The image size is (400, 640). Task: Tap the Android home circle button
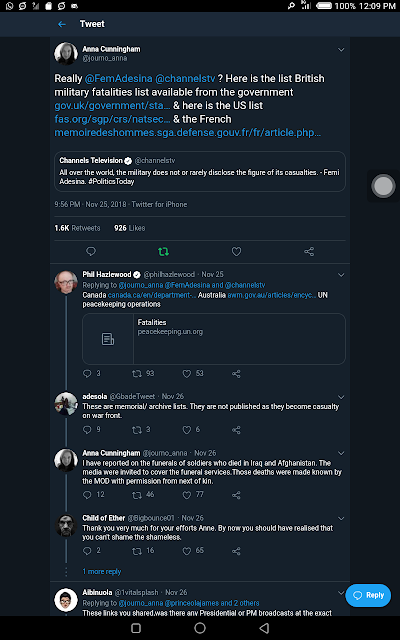click(x=200, y=628)
